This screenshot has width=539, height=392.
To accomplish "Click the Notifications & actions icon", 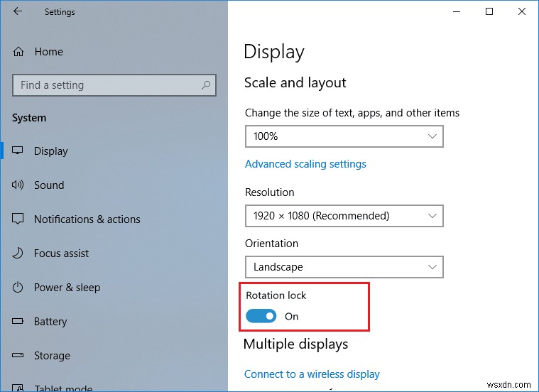I will (x=18, y=219).
